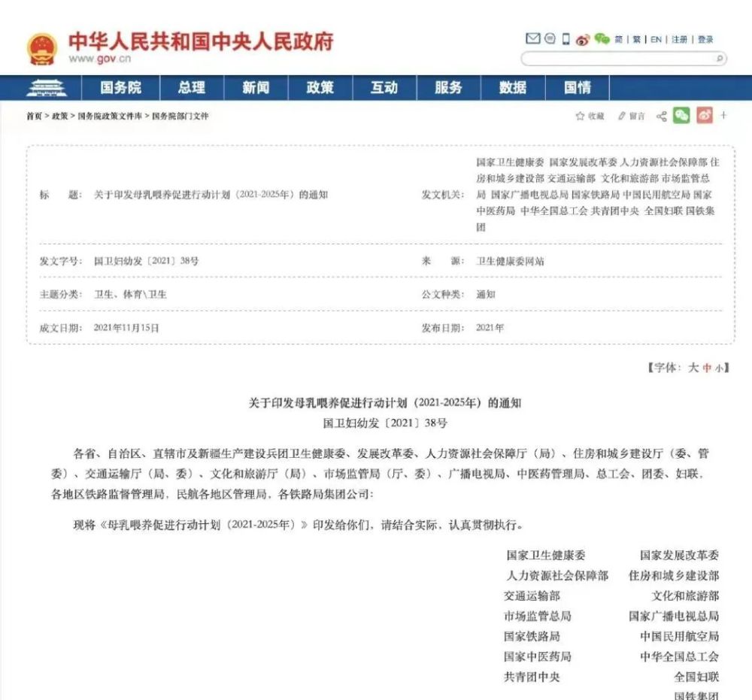This screenshot has height=700, width=752.
Task: Switch to simplified Chinese 简
Action: tap(619, 40)
